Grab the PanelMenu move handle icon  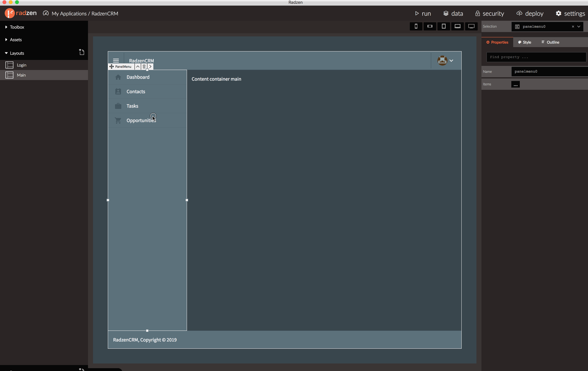[x=112, y=67]
